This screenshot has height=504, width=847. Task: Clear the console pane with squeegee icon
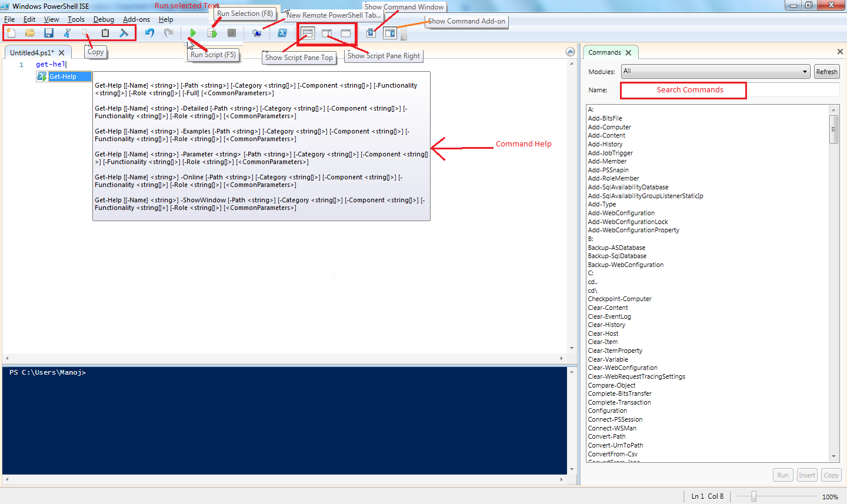coord(124,33)
